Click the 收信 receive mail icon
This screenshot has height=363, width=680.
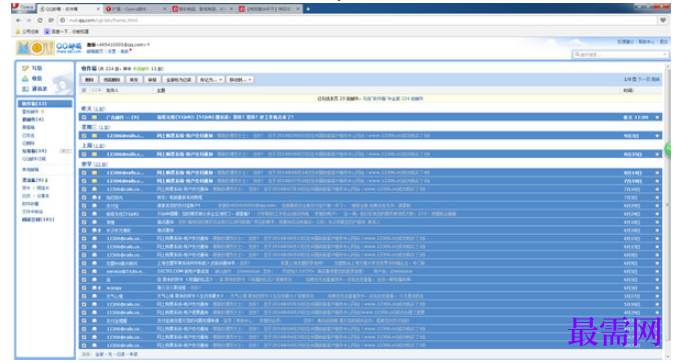(25, 78)
